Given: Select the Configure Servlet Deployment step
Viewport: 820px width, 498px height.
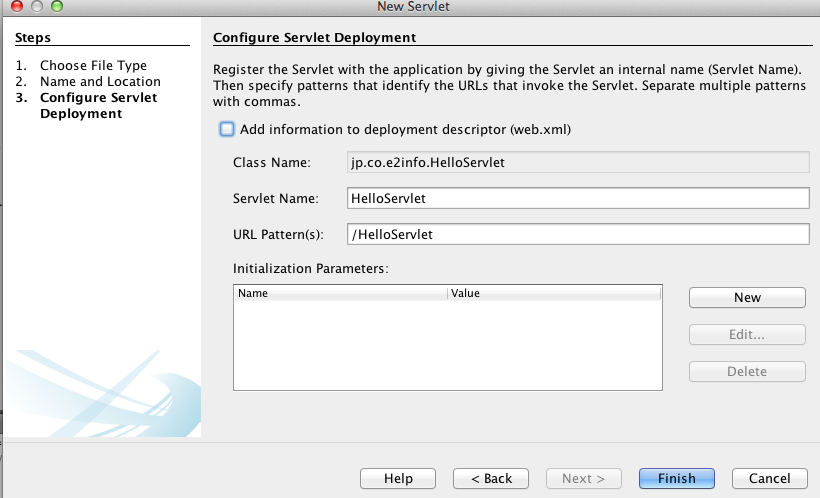Looking at the screenshot, I should coord(98,106).
